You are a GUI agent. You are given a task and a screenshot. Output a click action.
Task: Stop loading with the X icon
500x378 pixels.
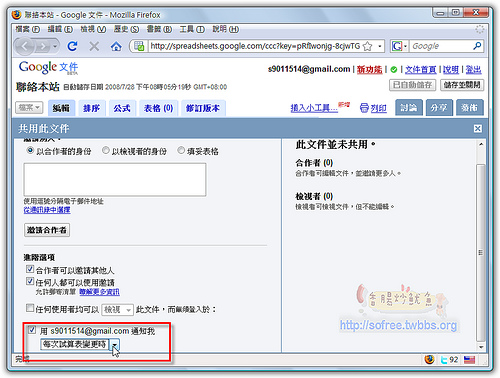click(94, 46)
